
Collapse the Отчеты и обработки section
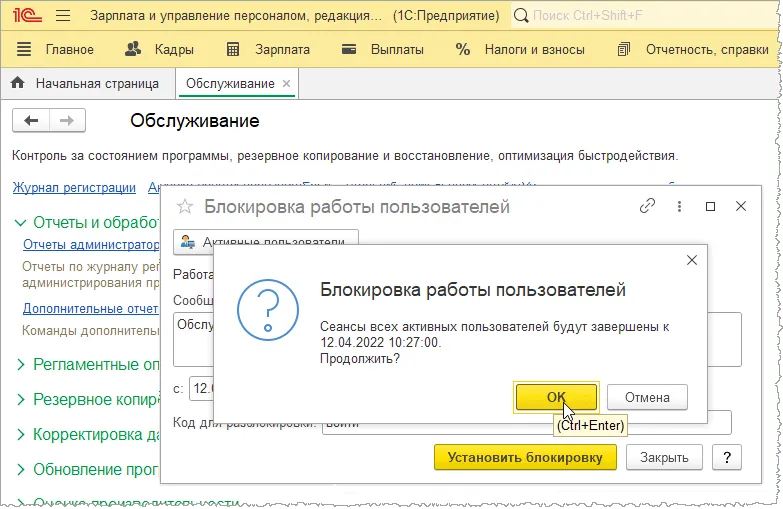(21, 223)
